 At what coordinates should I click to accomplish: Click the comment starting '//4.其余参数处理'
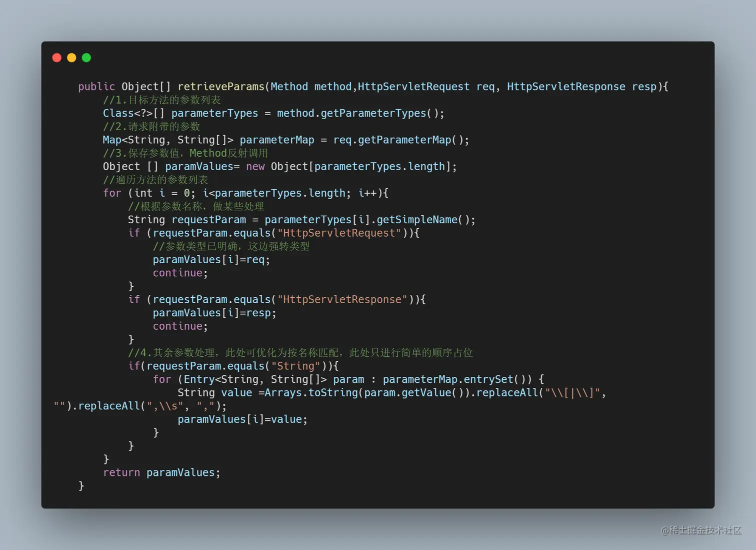[300, 353]
